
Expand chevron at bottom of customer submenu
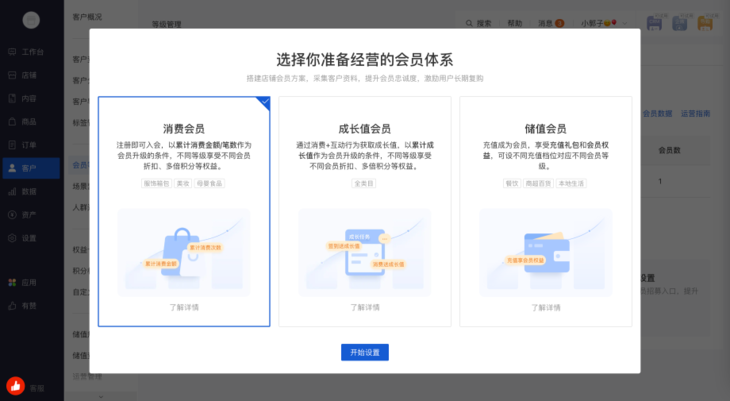pyautogui.click(x=101, y=396)
